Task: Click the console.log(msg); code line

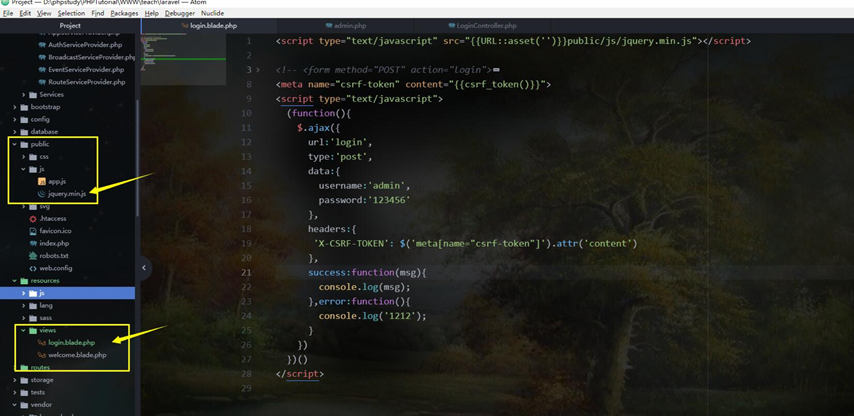Action: pyautogui.click(x=364, y=287)
